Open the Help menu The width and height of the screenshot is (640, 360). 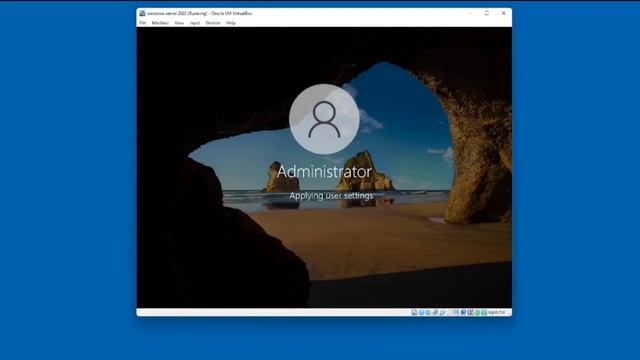tap(231, 23)
